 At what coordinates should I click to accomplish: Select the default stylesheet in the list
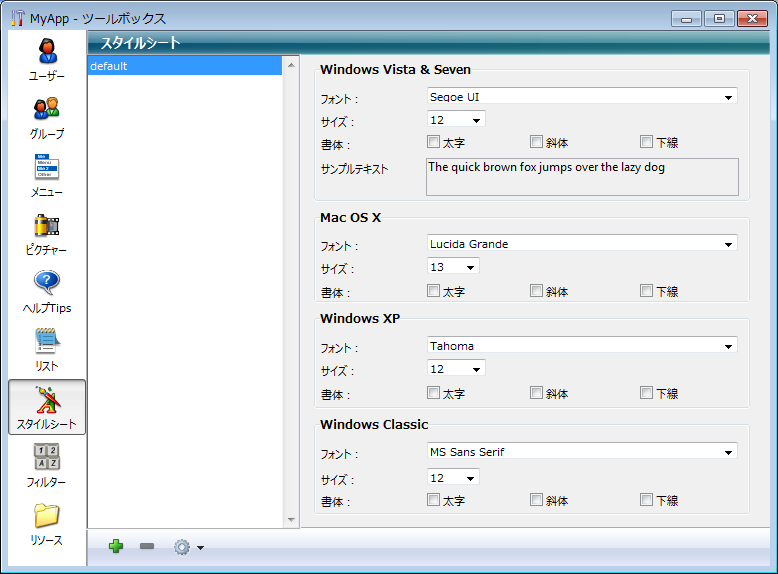coord(185,66)
